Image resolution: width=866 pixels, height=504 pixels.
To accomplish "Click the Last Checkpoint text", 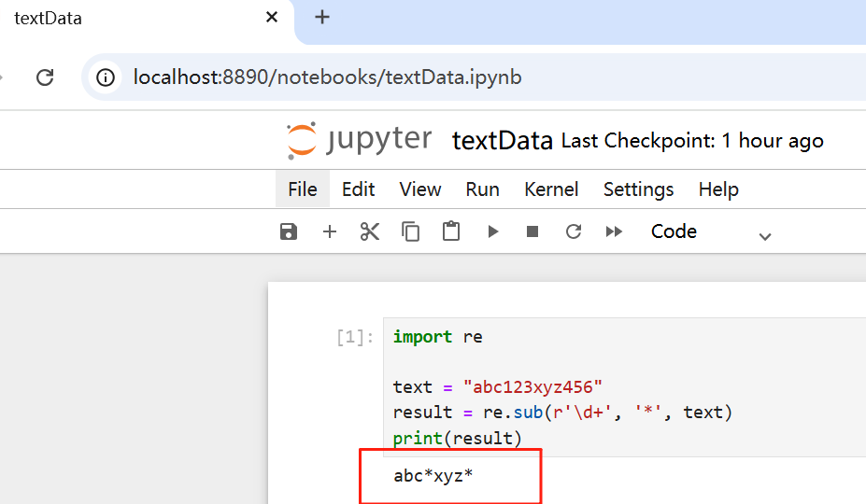I will [692, 141].
